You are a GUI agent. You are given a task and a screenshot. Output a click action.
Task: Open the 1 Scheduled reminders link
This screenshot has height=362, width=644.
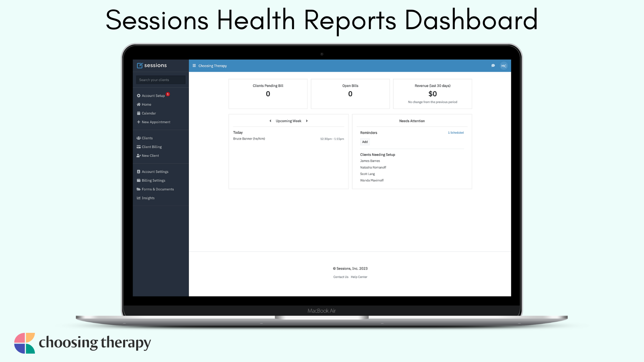456,132
